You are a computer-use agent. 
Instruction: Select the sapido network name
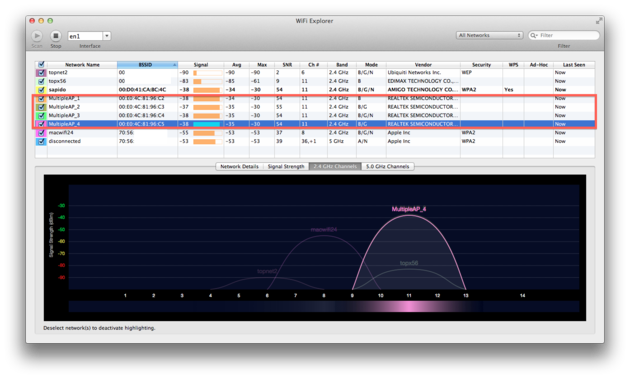[x=57, y=90]
